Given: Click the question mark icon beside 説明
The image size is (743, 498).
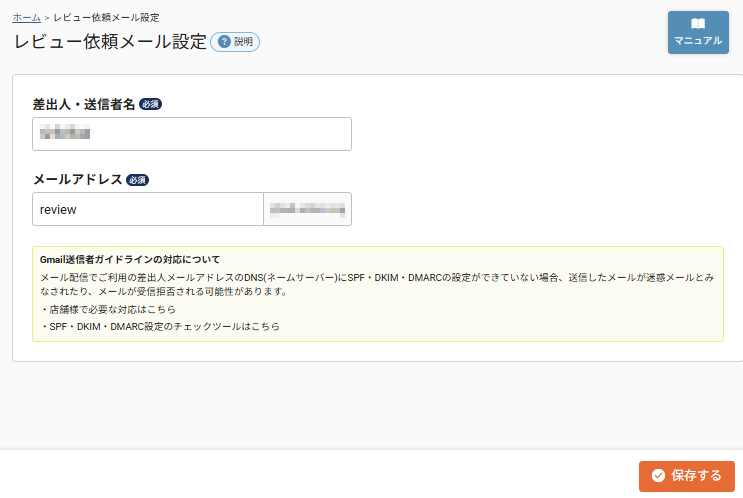Looking at the screenshot, I should 224,42.
